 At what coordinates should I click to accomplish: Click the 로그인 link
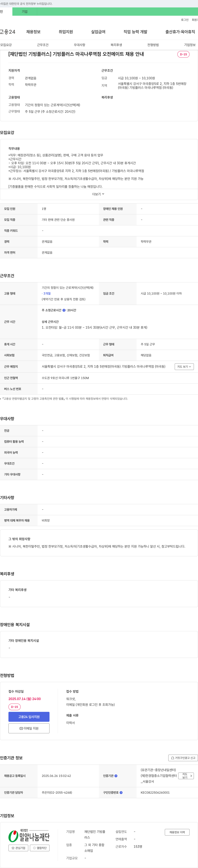(x=185, y=20)
